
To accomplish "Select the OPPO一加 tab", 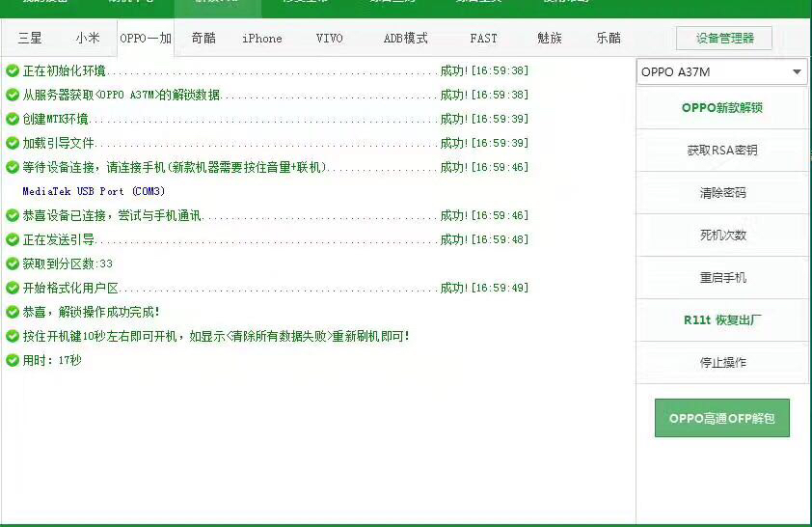I will tap(146, 38).
